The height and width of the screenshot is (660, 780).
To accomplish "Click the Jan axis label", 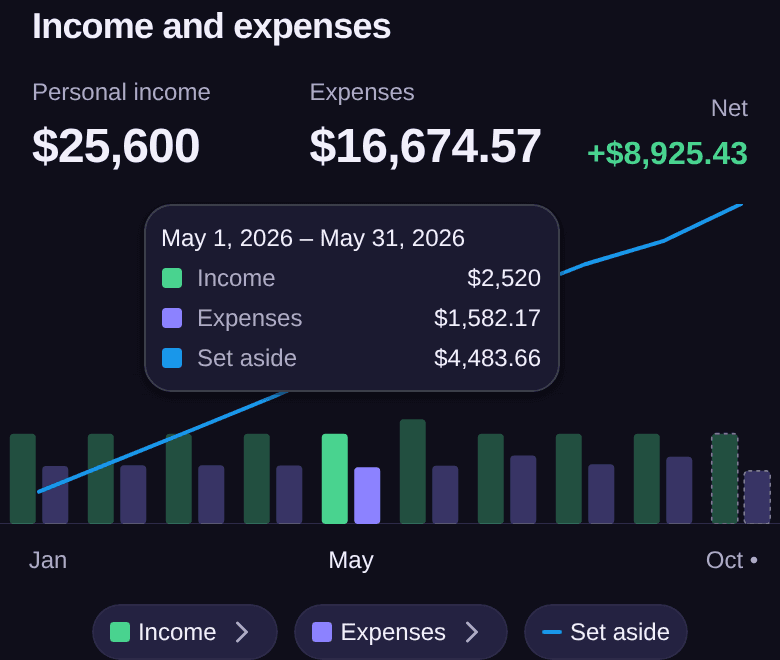I will [x=48, y=560].
